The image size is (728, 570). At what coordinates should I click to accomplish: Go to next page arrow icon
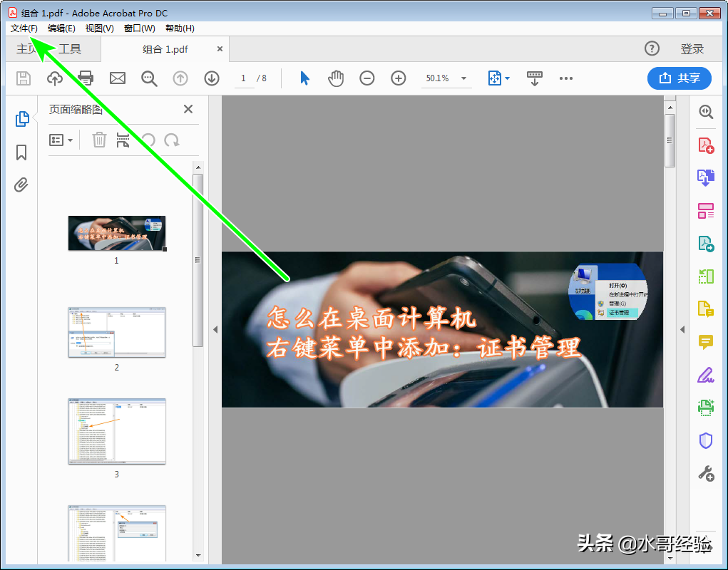[212, 78]
